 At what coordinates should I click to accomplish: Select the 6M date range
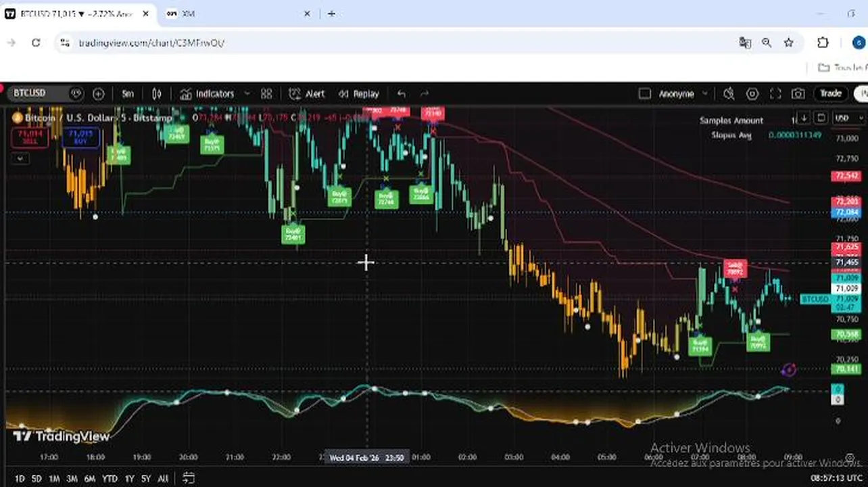[x=89, y=479]
